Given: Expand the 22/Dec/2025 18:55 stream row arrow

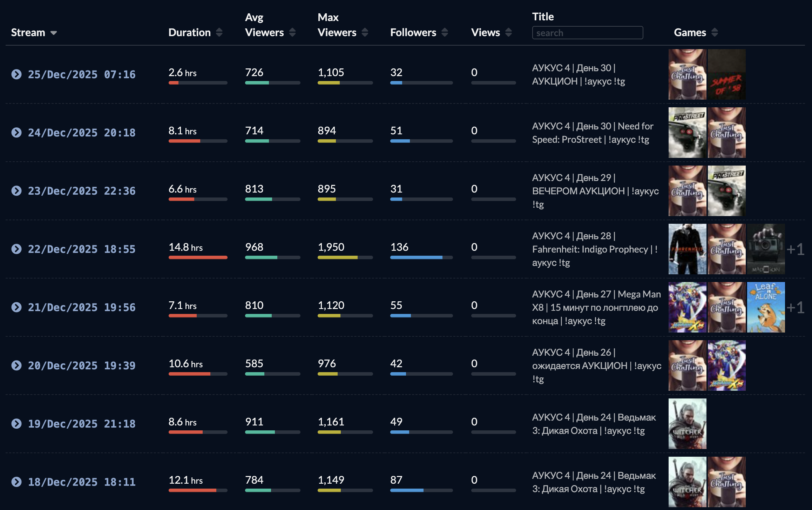Looking at the screenshot, I should [16, 249].
